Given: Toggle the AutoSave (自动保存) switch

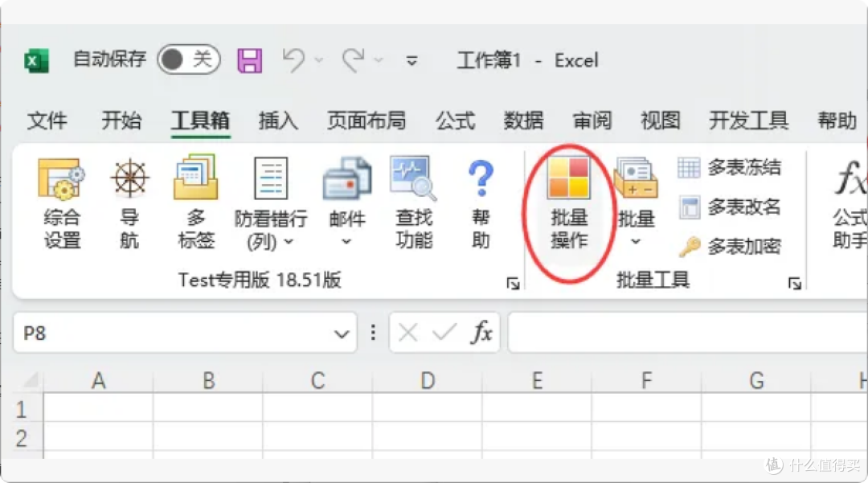Looking at the screenshot, I should pyautogui.click(x=189, y=59).
